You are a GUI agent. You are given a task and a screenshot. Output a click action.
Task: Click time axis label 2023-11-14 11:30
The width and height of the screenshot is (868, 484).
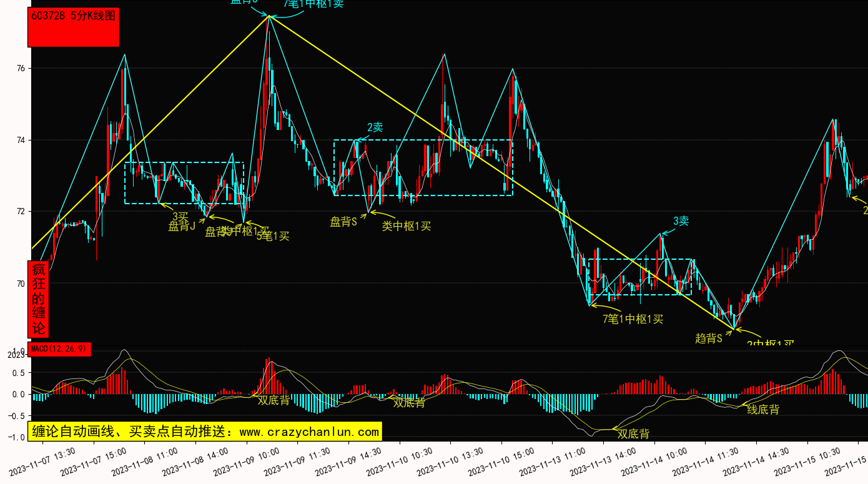point(706,462)
